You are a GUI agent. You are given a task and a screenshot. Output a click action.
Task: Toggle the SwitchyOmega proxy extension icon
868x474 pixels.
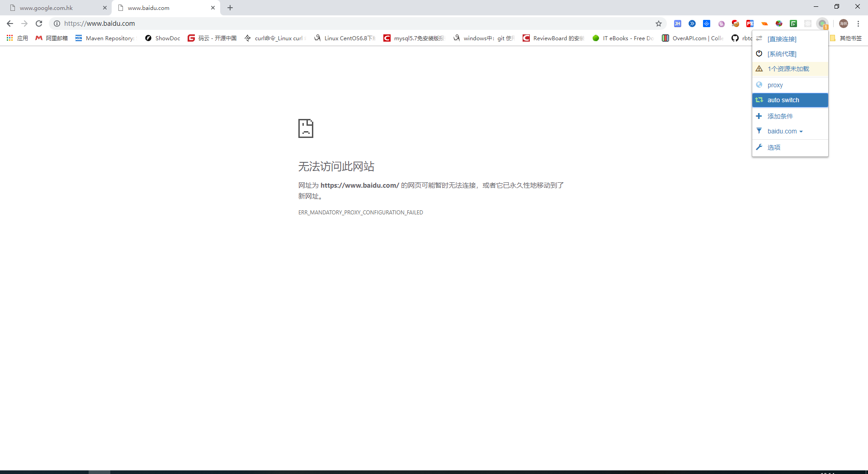[x=822, y=24]
